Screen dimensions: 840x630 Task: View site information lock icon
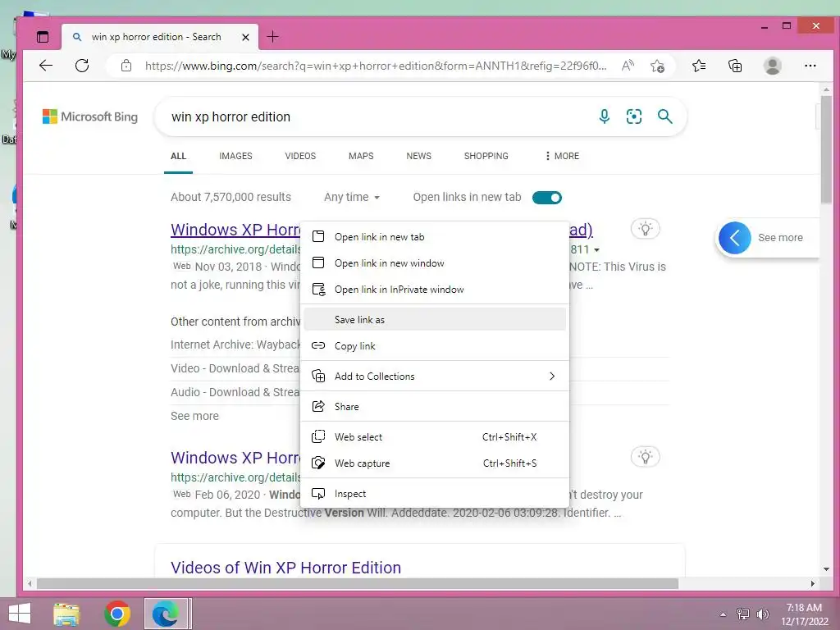126,66
